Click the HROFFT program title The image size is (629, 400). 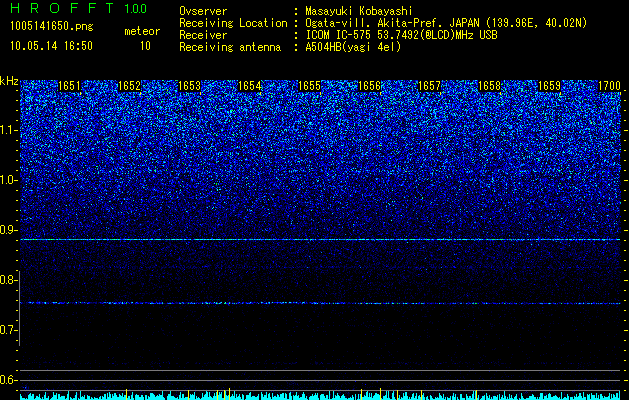coord(62,8)
